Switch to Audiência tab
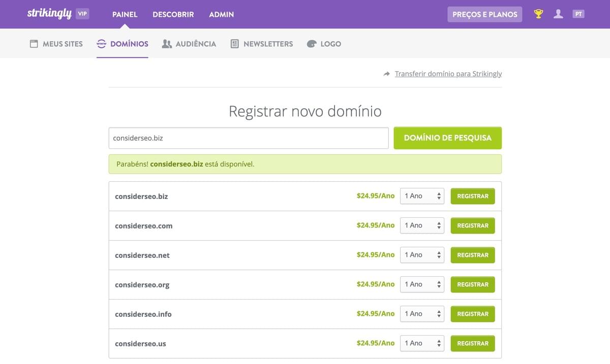The width and height of the screenshot is (610, 364). point(189,44)
